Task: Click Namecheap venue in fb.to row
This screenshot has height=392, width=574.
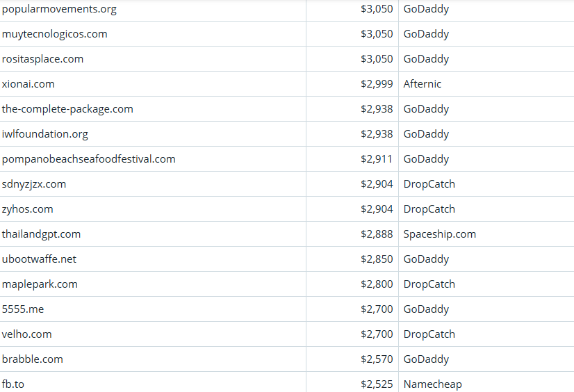Action: pos(432,384)
